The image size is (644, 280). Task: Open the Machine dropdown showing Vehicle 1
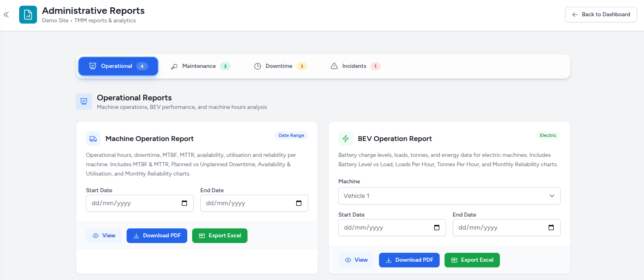pyautogui.click(x=449, y=196)
